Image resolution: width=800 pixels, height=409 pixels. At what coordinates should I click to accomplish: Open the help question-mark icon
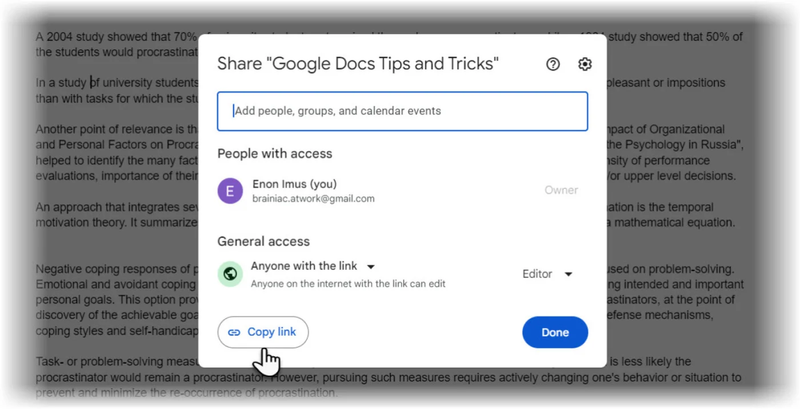click(x=553, y=64)
